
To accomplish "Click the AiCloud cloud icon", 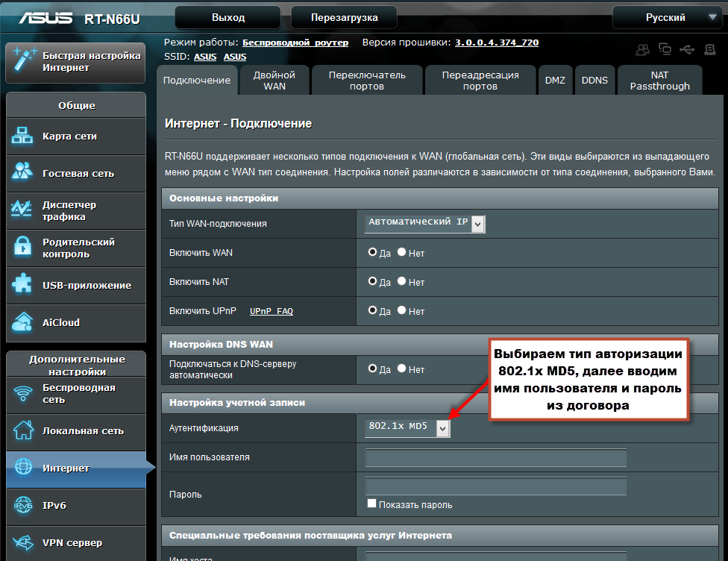I will click(22, 322).
